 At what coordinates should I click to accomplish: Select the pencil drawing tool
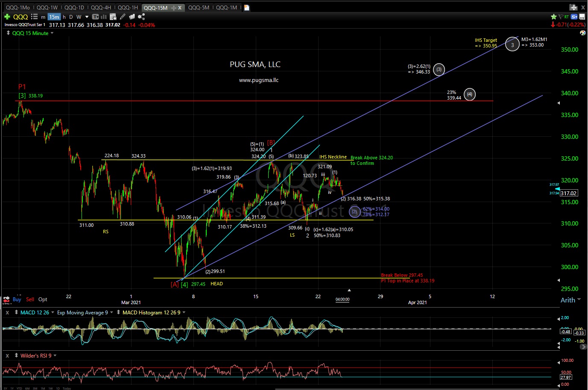[x=123, y=17]
